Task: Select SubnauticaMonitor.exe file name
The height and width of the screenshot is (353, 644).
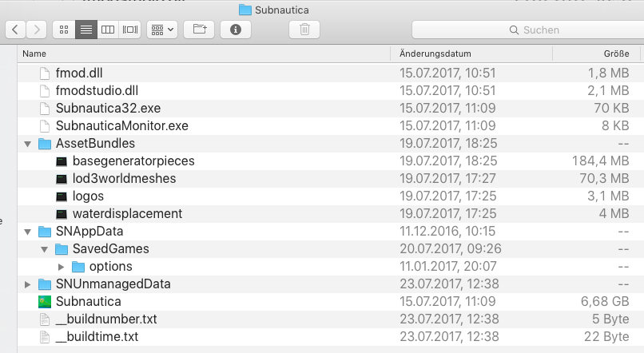Action: [122, 126]
